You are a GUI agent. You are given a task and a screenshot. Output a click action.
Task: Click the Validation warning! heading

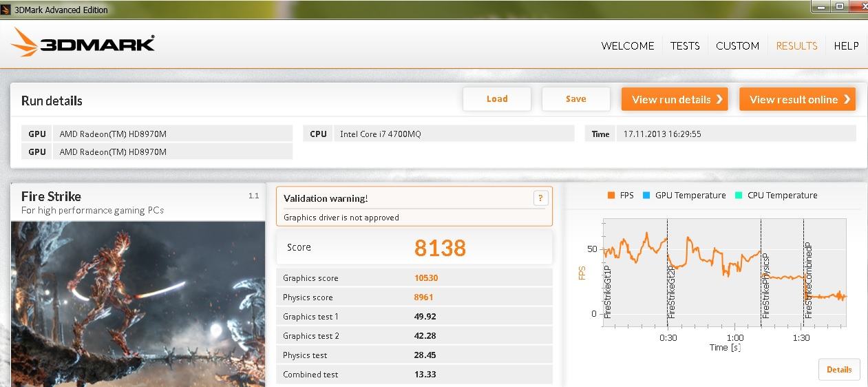[x=326, y=198]
